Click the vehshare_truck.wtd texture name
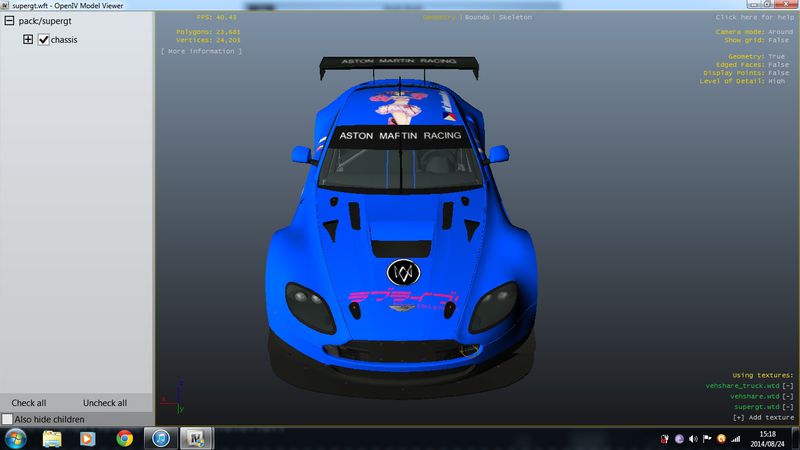 pos(742,386)
